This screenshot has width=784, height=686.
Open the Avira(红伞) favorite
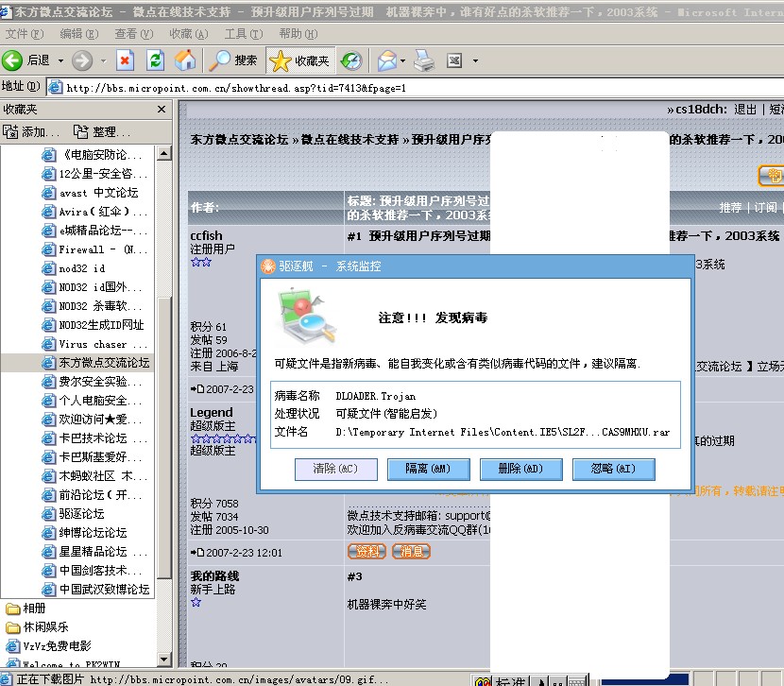tap(94, 212)
